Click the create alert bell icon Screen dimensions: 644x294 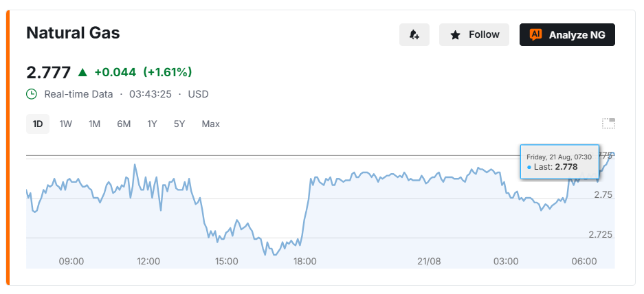pos(414,34)
